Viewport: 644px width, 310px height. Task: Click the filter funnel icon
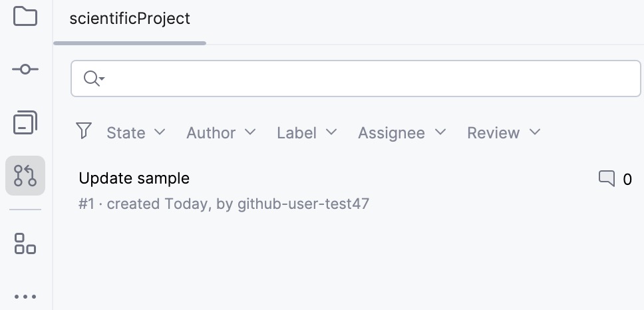(x=84, y=131)
